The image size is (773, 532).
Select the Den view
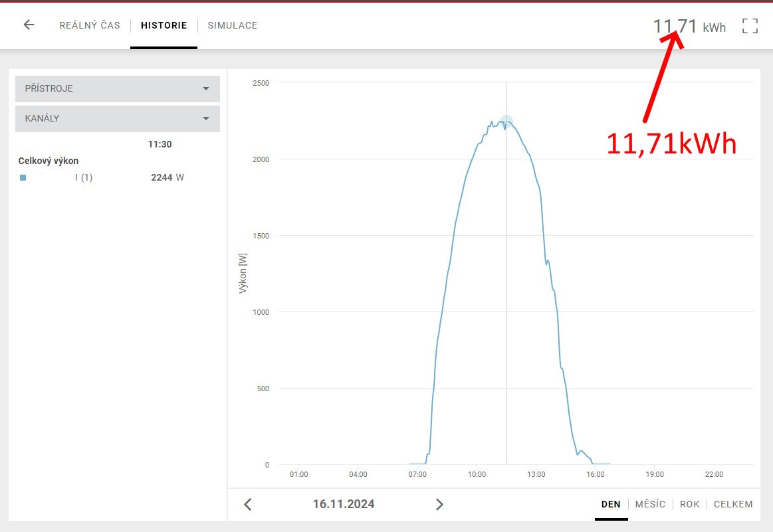pos(611,504)
